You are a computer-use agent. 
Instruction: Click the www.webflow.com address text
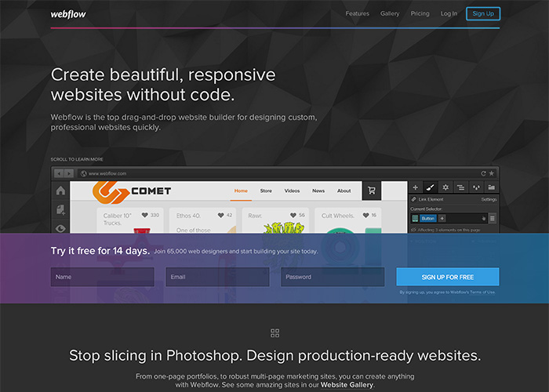coord(107,173)
